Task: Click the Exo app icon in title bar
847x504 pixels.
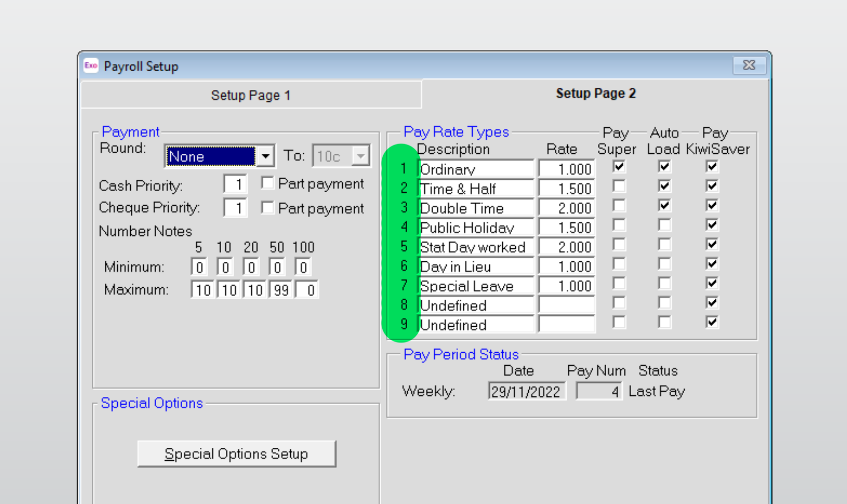Action: (x=91, y=66)
